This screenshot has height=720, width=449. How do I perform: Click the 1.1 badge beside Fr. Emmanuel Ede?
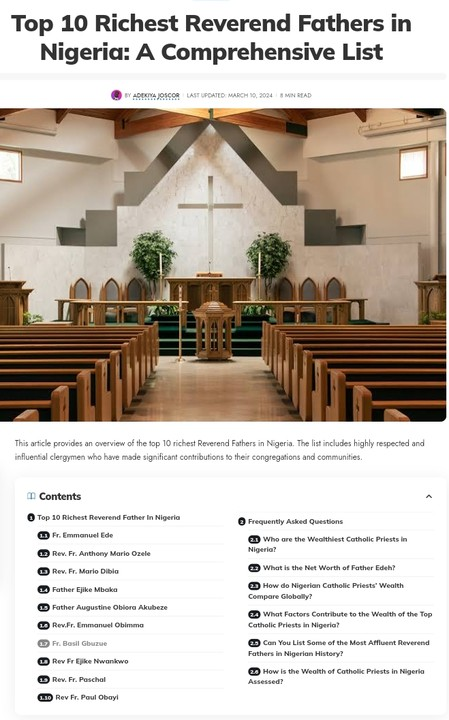tap(43, 535)
